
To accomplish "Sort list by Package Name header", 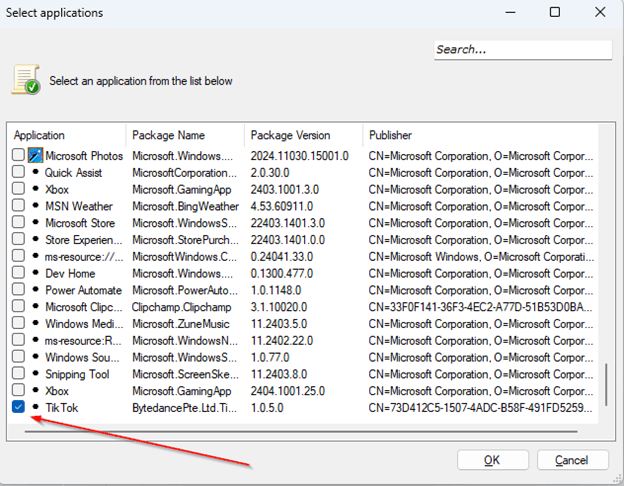I will (x=185, y=135).
